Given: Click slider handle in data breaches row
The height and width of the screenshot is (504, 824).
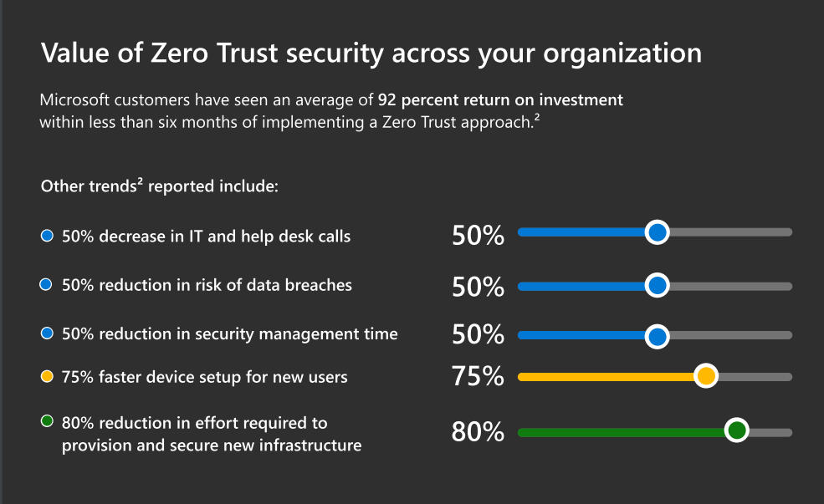Looking at the screenshot, I should tap(658, 286).
